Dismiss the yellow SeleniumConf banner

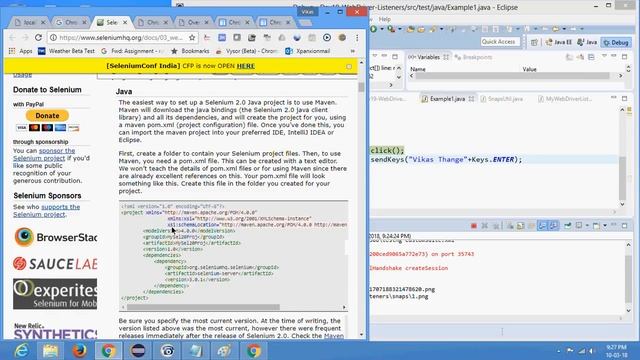tap(349, 66)
